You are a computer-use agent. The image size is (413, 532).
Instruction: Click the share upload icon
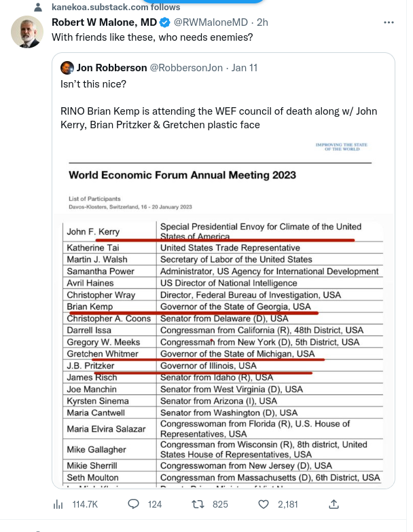pyautogui.click(x=334, y=504)
